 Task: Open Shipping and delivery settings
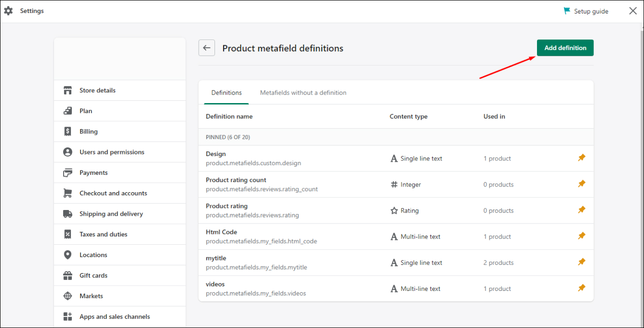pyautogui.click(x=120, y=214)
